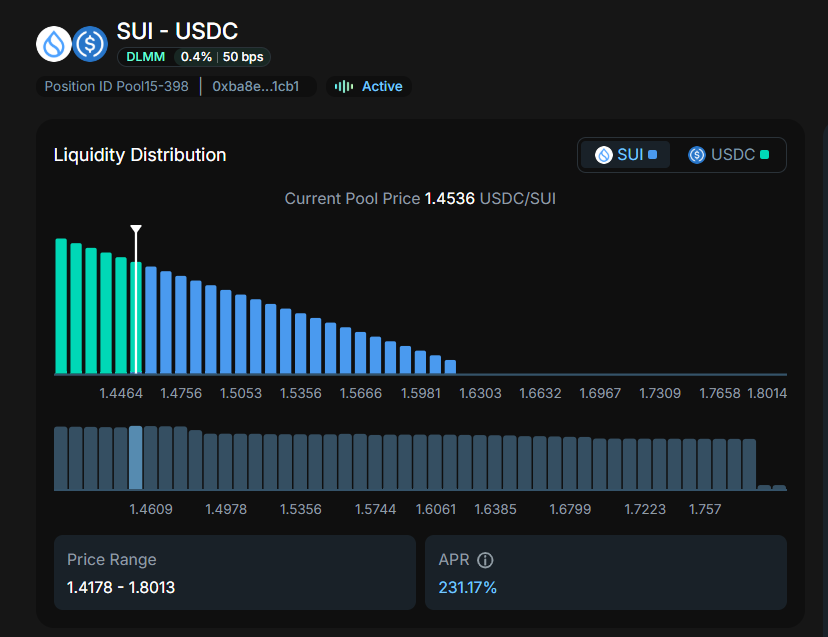Viewport: 828px width, 637px height.
Task: Click the 50 bps badge
Action: click(243, 57)
